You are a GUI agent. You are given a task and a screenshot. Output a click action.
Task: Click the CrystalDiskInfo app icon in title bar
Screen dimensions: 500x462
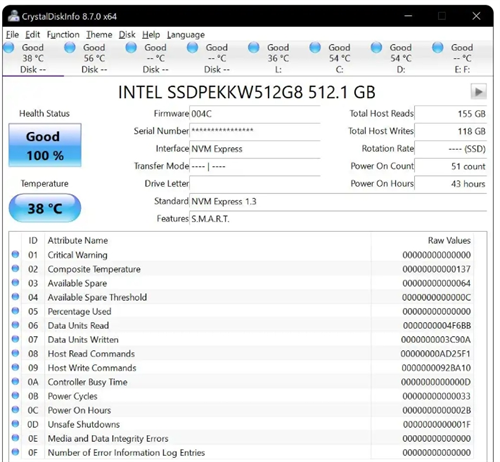[x=13, y=16]
